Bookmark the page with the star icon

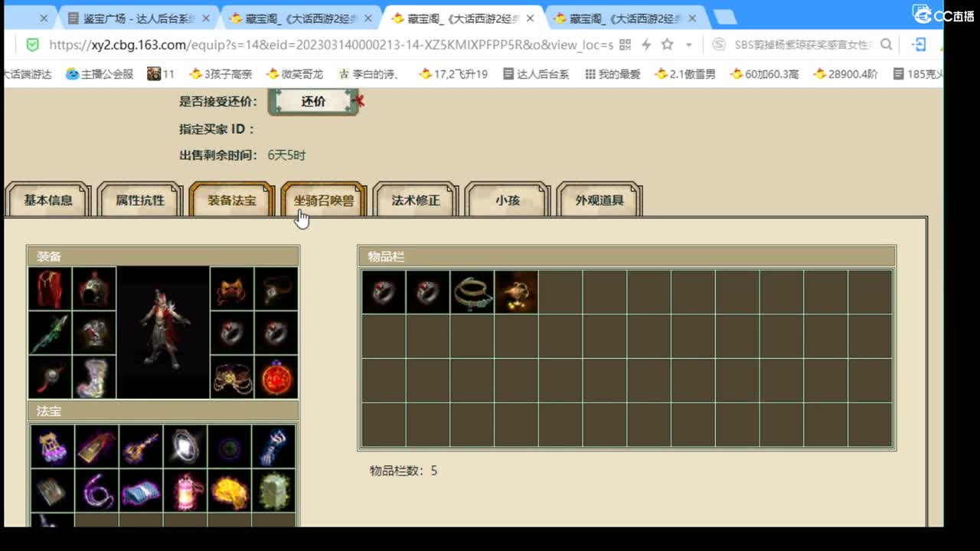point(667,44)
